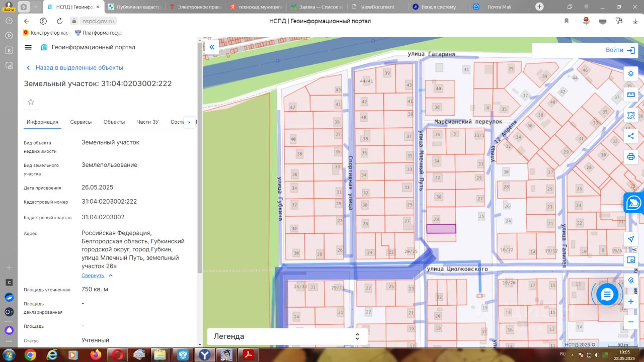Open Chrome from the taskbar
This screenshot has height=362, width=644.
30,355
